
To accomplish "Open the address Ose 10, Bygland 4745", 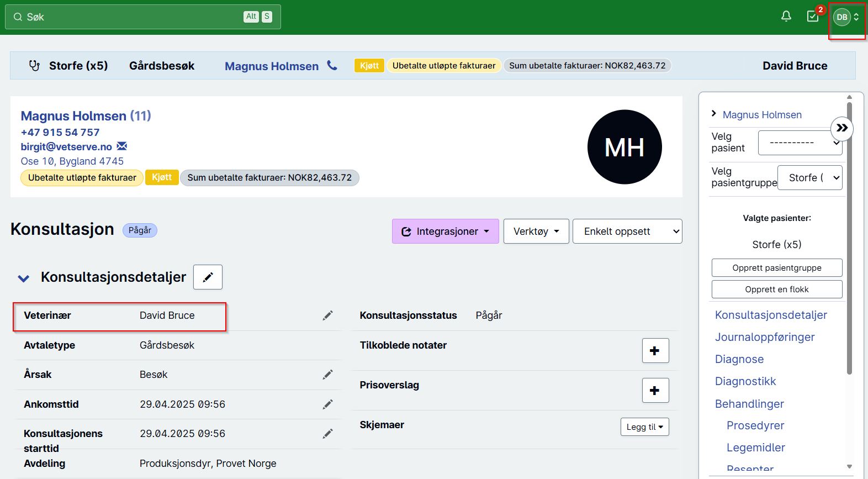I will (x=72, y=161).
